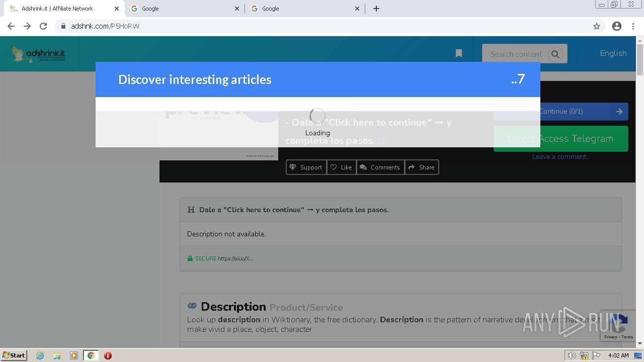Click the scrollbar down arrow
Viewport: 644px width, 362px height.
[x=640, y=344]
